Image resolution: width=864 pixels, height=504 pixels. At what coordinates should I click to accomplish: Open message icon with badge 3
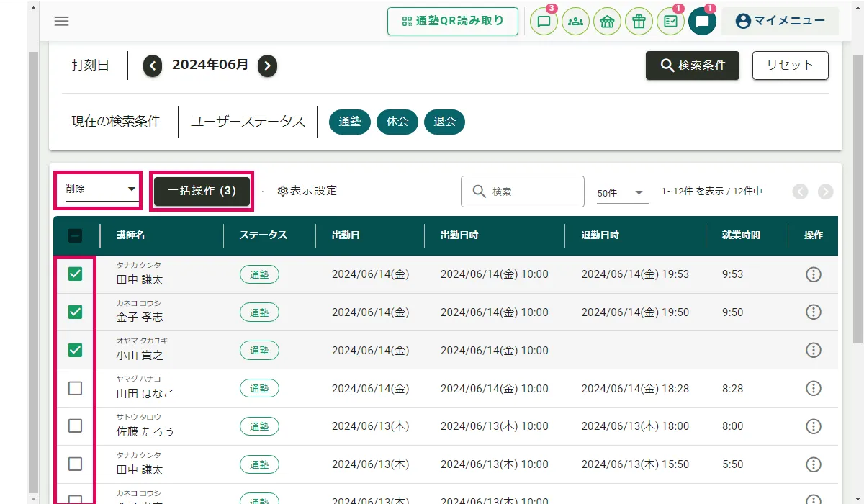(544, 22)
